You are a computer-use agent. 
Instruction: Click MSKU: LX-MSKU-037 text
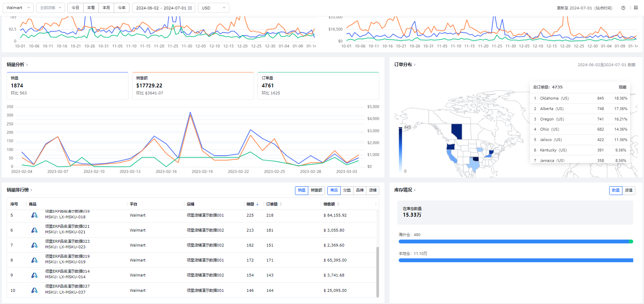(65, 292)
